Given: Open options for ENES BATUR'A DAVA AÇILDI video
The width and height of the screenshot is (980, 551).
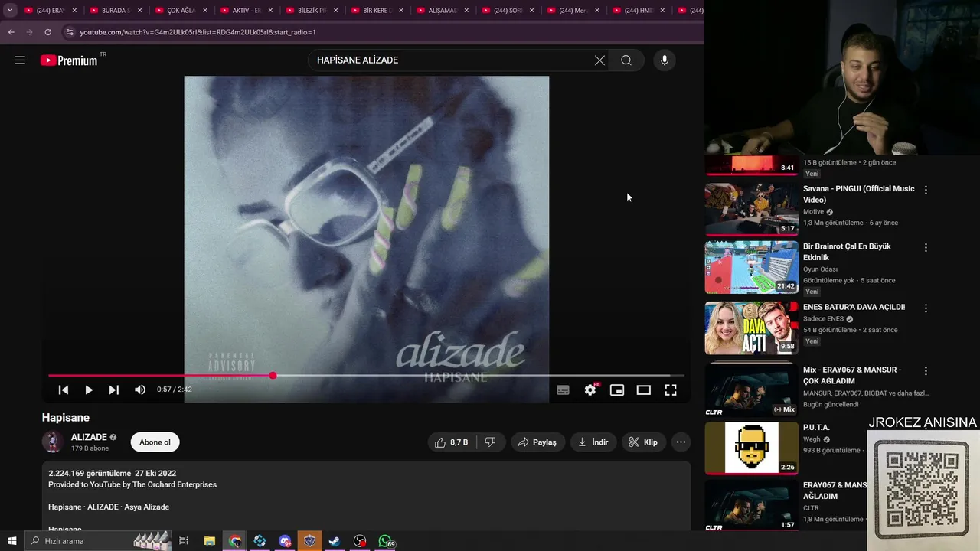Looking at the screenshot, I should [x=926, y=308].
